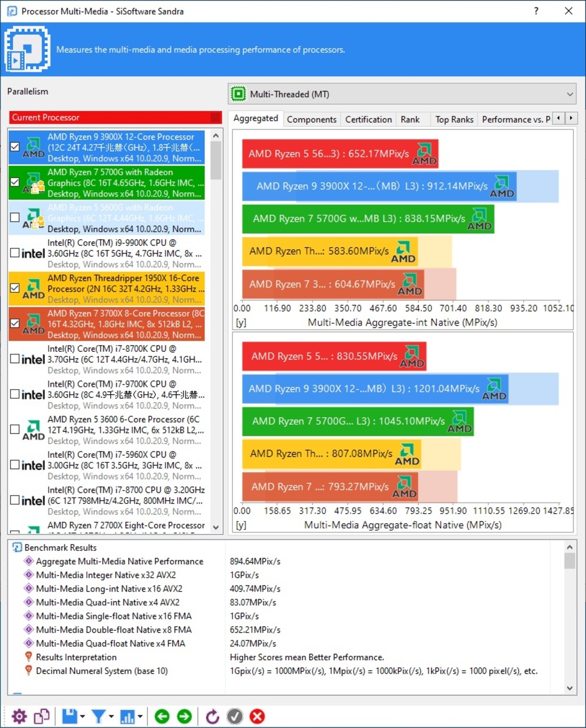
Task: Open the Multi-Threaded (MT) parallelism dropdown
Action: [x=402, y=94]
